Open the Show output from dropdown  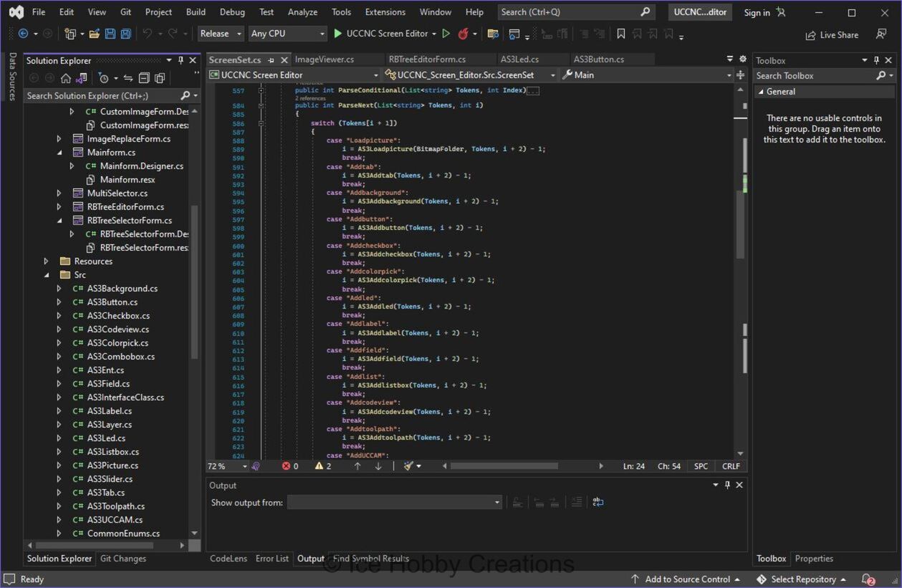coord(395,503)
